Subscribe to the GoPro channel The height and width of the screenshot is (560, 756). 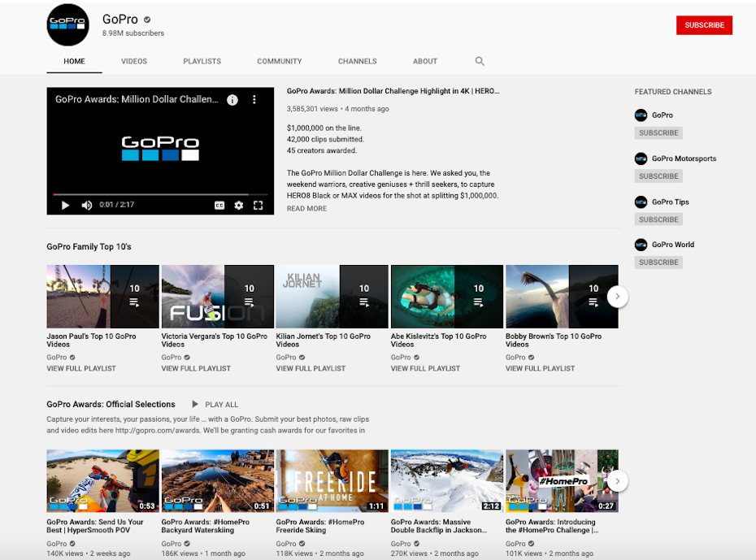point(704,25)
